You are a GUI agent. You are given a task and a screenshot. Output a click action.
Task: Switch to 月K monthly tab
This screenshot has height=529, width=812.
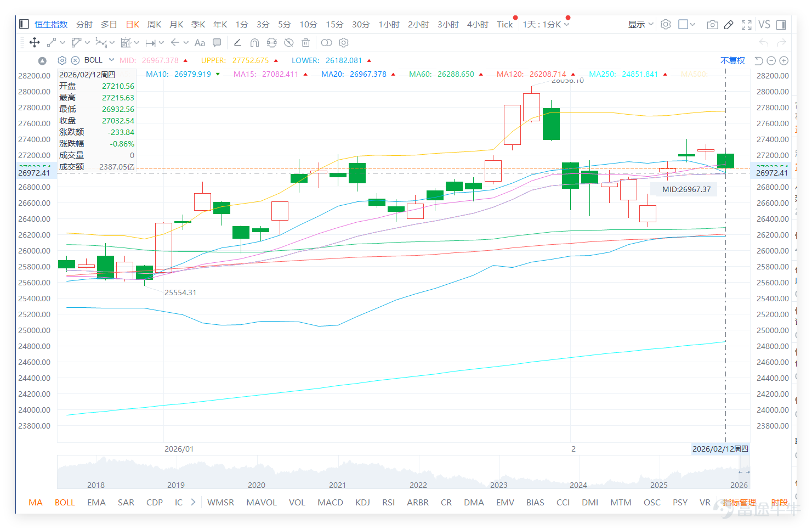tap(177, 24)
